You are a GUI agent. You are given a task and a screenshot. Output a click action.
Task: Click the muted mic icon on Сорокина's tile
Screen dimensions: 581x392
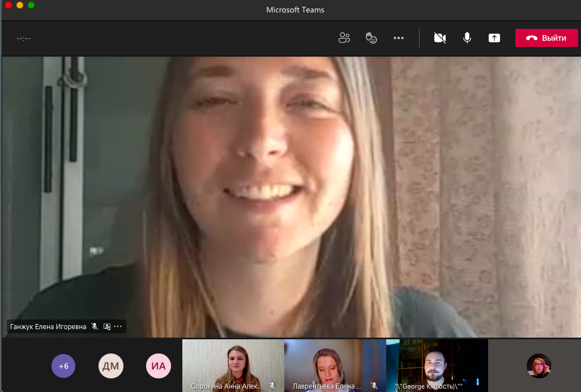click(272, 385)
